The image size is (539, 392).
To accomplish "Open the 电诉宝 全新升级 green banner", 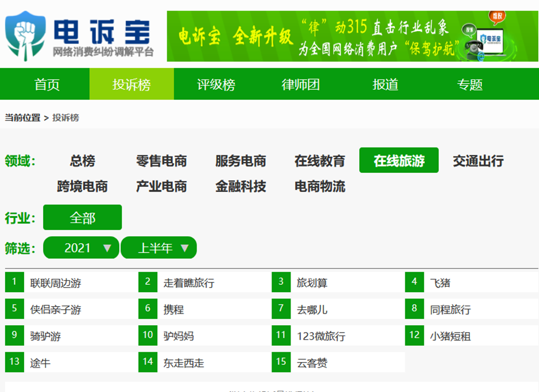I will click(352, 36).
